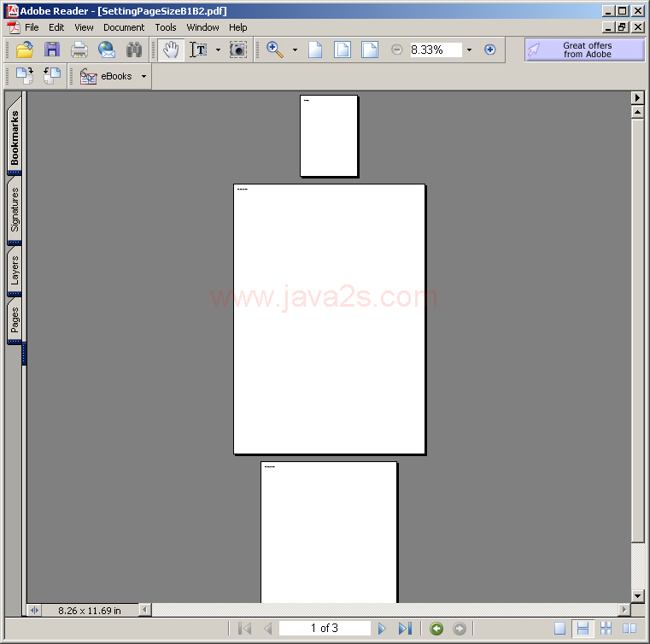Click the gray Next View button
The width and height of the screenshot is (650, 644).
click(460, 629)
